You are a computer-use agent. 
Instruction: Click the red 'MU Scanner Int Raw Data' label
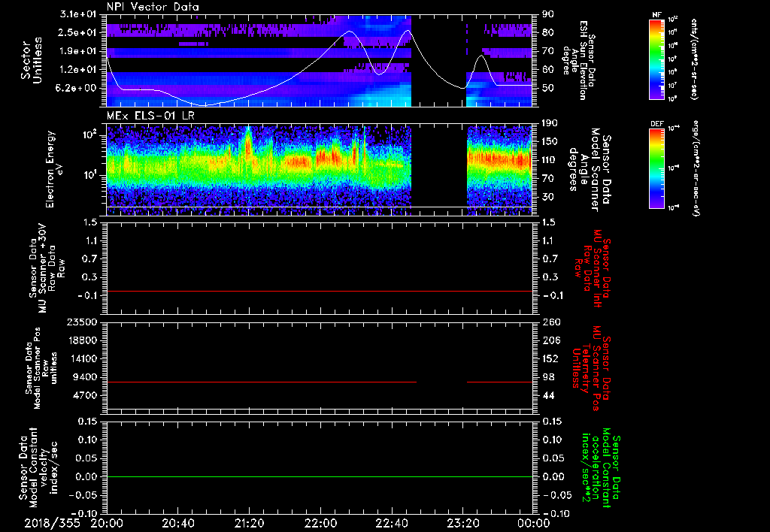(593, 268)
